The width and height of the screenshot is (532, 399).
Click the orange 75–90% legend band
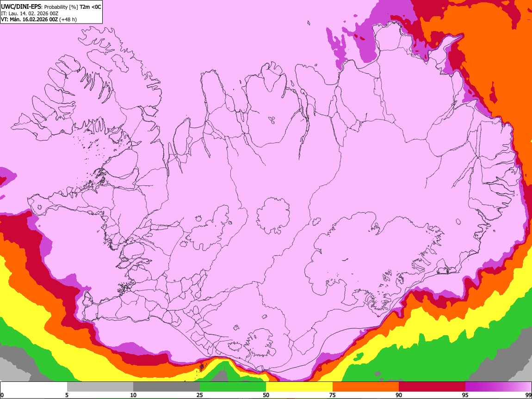coord(366,387)
